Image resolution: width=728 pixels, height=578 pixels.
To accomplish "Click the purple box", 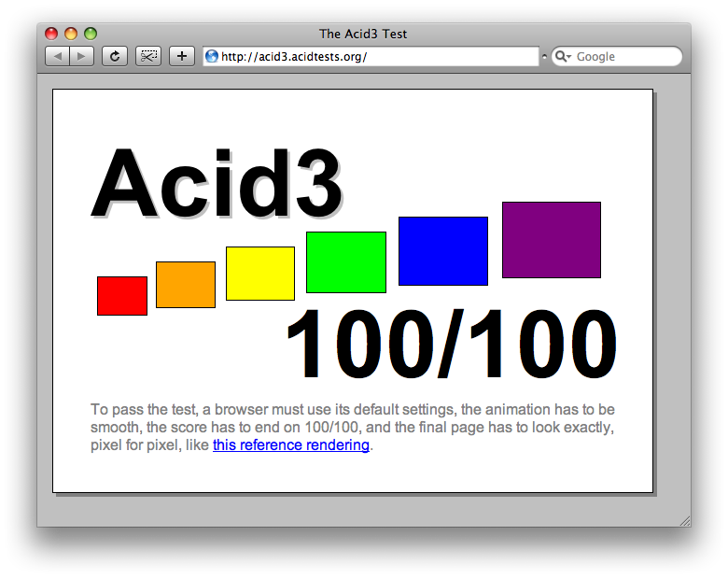I will pyautogui.click(x=552, y=240).
